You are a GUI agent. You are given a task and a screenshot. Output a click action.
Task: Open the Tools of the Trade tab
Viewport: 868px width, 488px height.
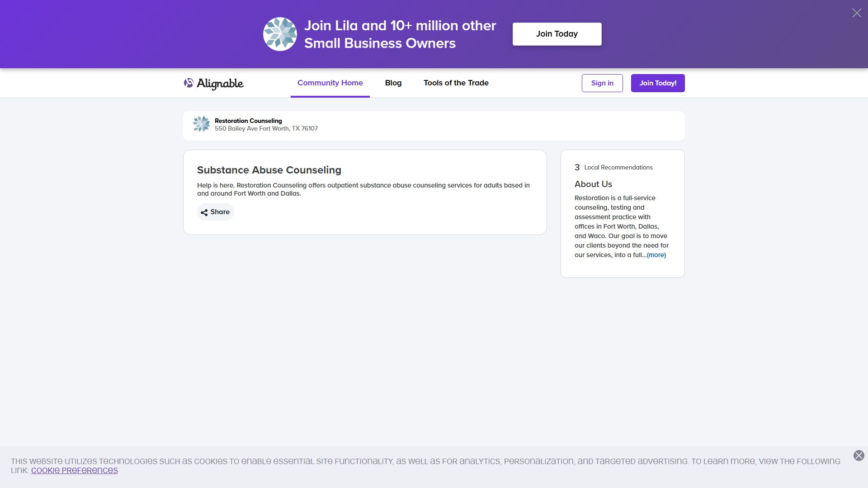point(456,83)
